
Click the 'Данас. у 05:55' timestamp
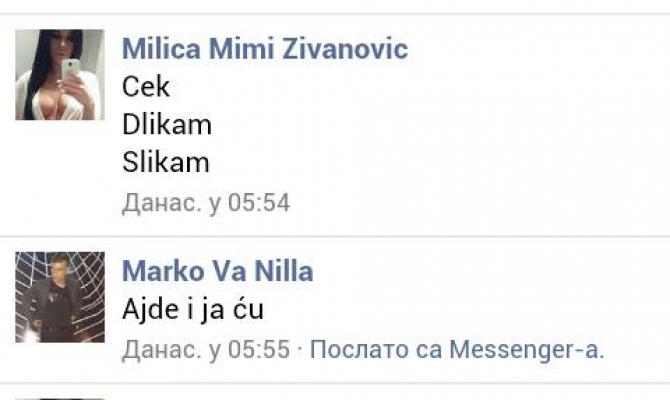click(206, 350)
